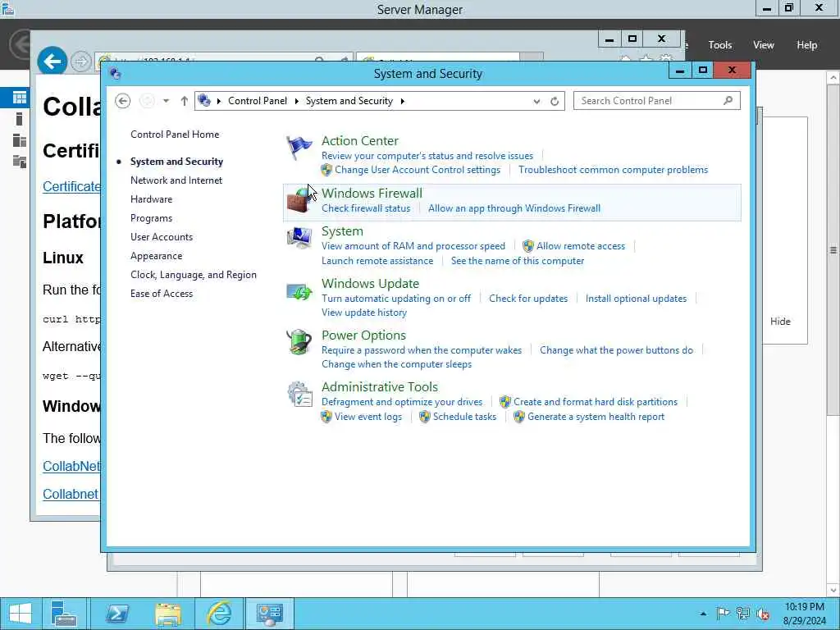840x630 pixels.
Task: Open the View menu in Server Manager
Action: tap(764, 45)
